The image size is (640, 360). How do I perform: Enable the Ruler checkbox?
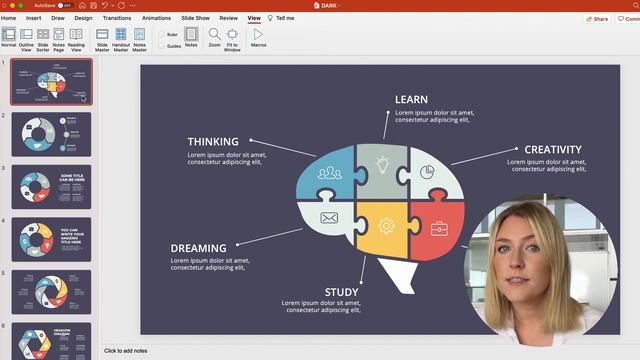162,35
